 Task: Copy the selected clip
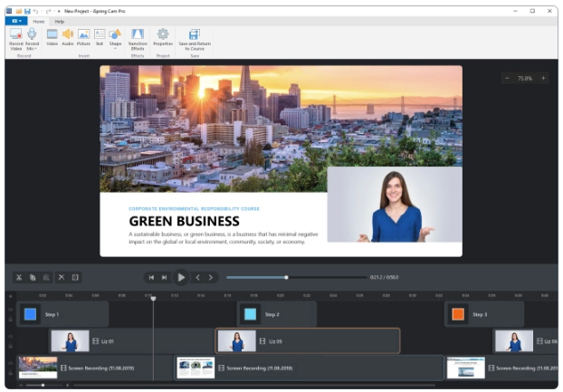tap(33, 278)
